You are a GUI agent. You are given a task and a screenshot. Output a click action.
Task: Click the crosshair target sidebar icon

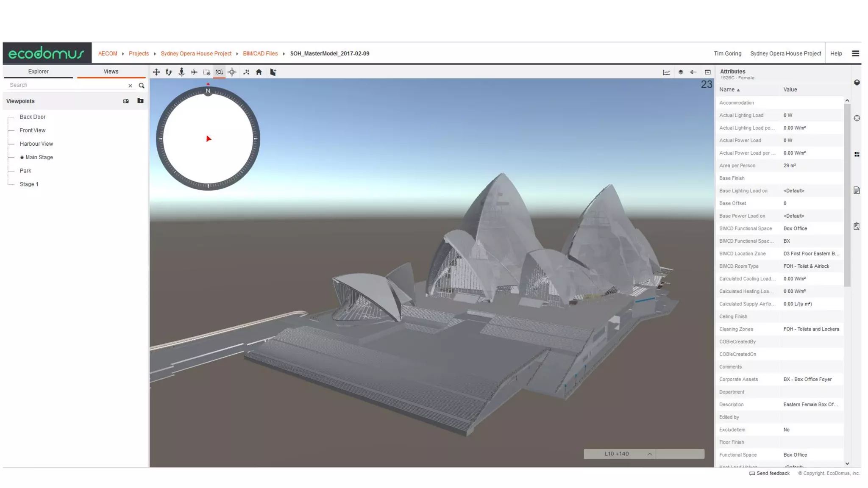point(857,118)
